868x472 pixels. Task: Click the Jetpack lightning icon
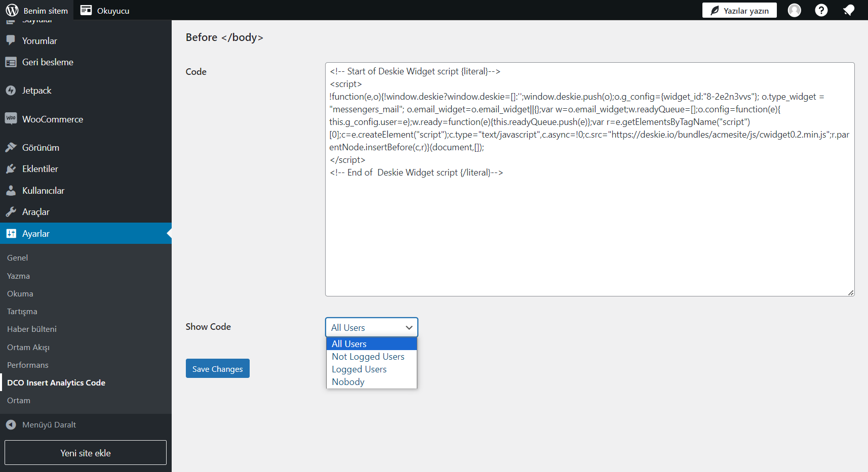[11, 91]
